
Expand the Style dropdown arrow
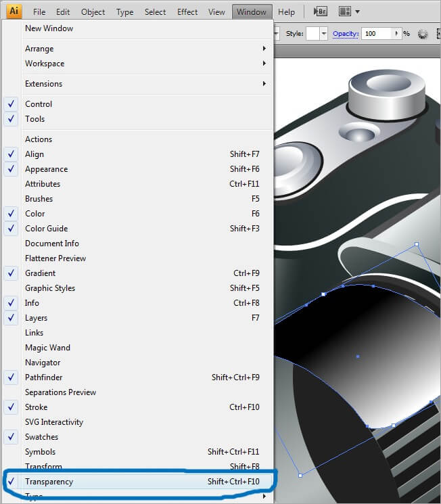pos(325,34)
